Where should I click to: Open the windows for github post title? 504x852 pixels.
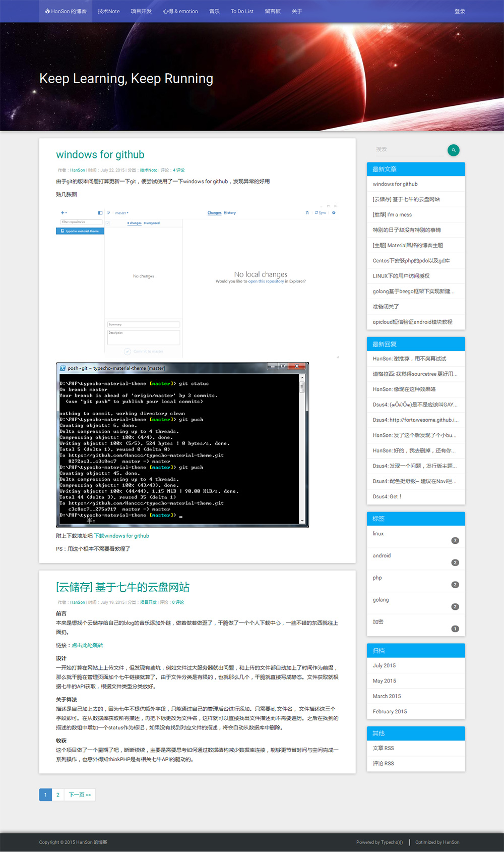coord(100,154)
